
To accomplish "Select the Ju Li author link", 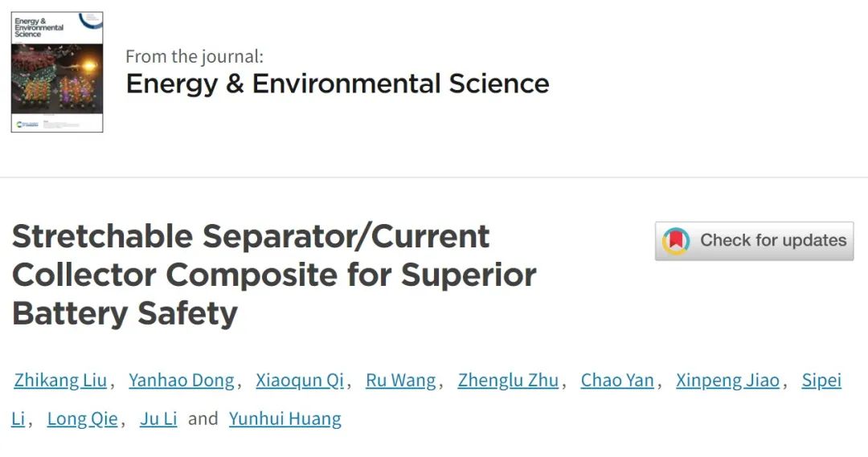I will pos(158,418).
